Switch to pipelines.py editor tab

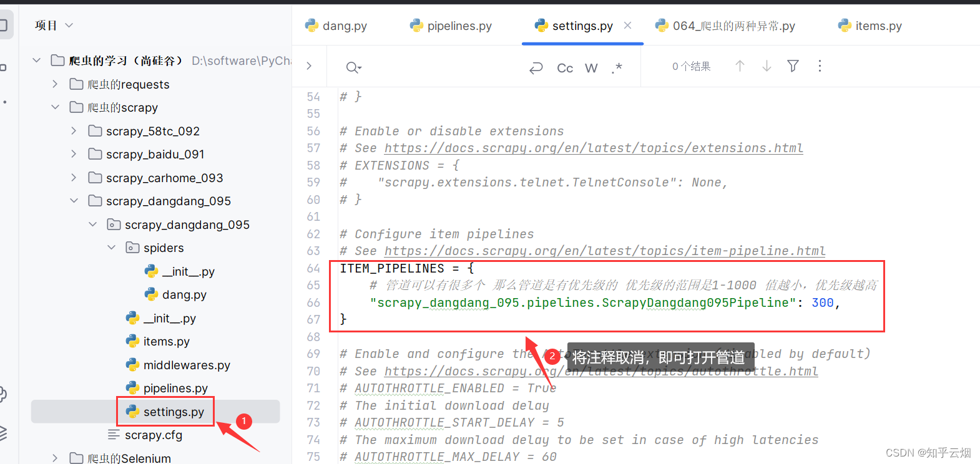pyautogui.click(x=451, y=26)
